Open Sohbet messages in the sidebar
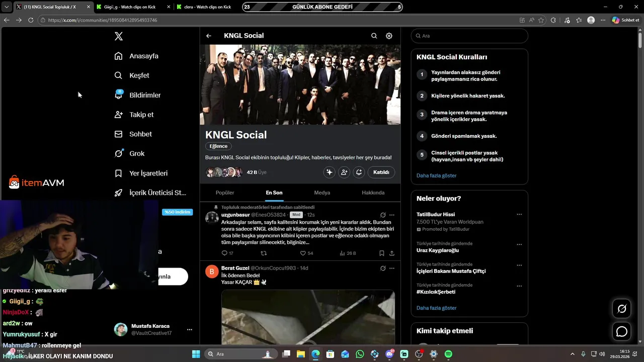 tap(133, 134)
